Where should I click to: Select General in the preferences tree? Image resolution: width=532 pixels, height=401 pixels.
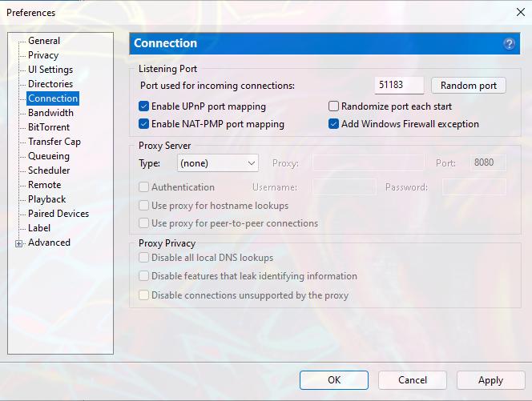tap(44, 41)
